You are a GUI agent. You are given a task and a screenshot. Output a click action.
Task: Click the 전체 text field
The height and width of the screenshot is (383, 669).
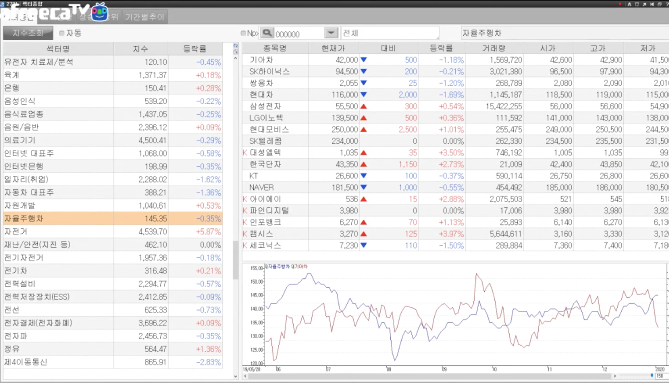point(390,33)
